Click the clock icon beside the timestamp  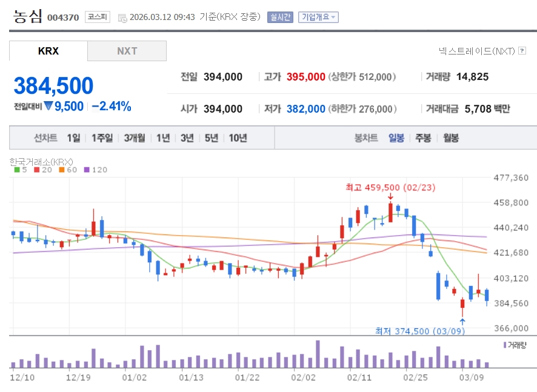pyautogui.click(x=122, y=18)
